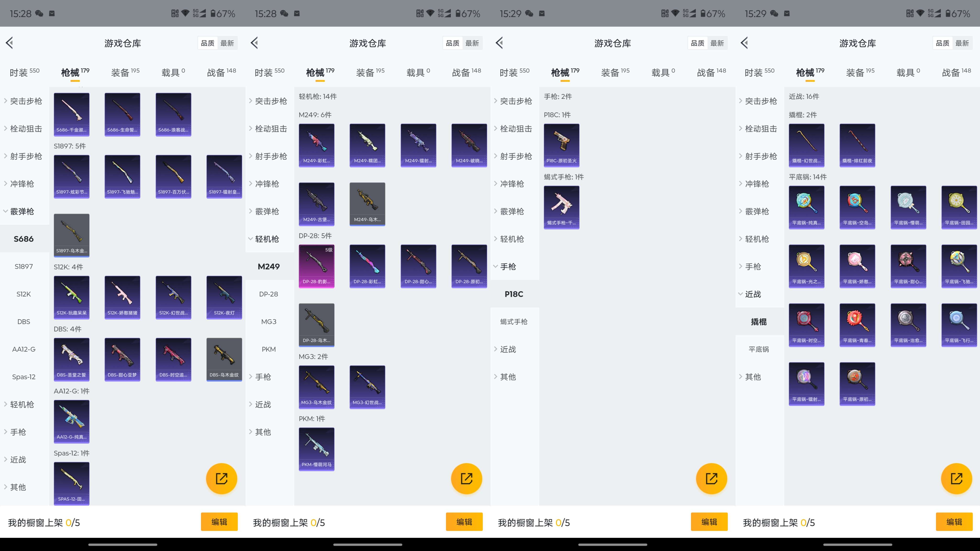Tap the orange share button on the 轻机枪 screen

pyautogui.click(x=466, y=478)
